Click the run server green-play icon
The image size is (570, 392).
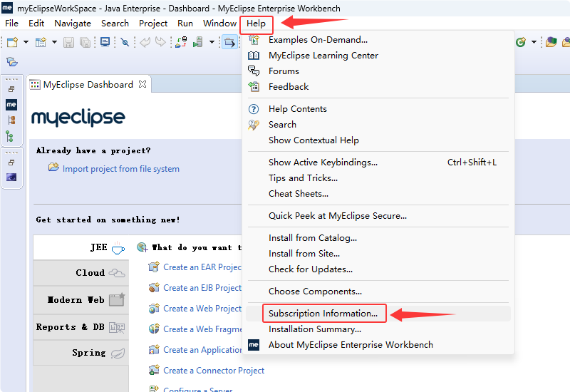(x=198, y=42)
